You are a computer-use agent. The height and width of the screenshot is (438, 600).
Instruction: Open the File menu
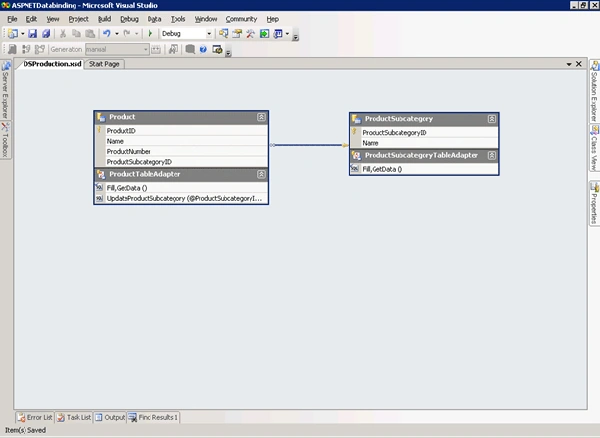point(12,19)
